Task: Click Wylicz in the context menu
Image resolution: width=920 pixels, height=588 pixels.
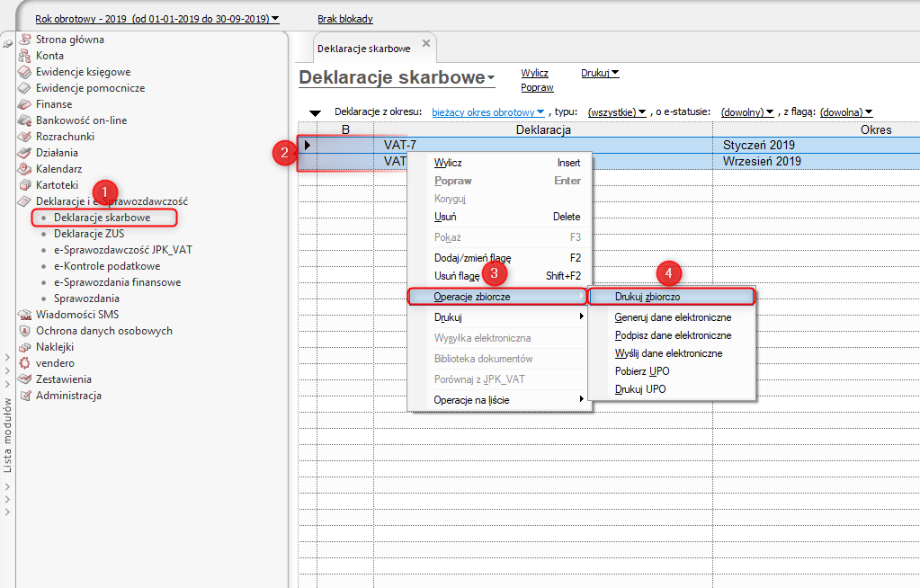Action: [x=500, y=163]
